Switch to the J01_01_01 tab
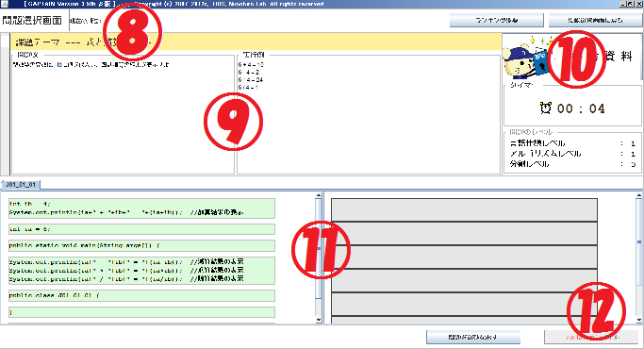The width and height of the screenshot is (644, 349). [x=21, y=185]
